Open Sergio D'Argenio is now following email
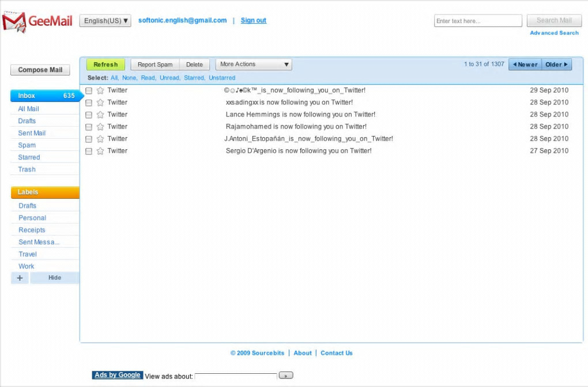 299,151
